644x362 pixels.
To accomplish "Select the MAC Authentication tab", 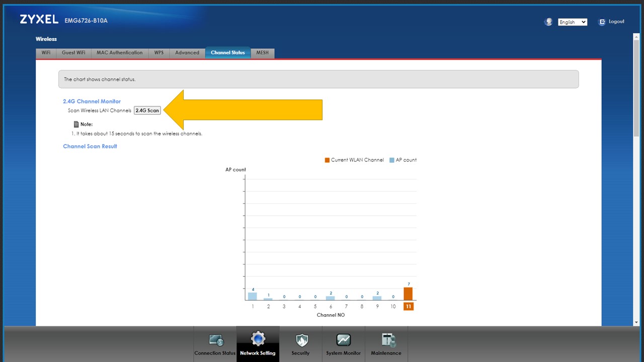I will click(x=120, y=53).
